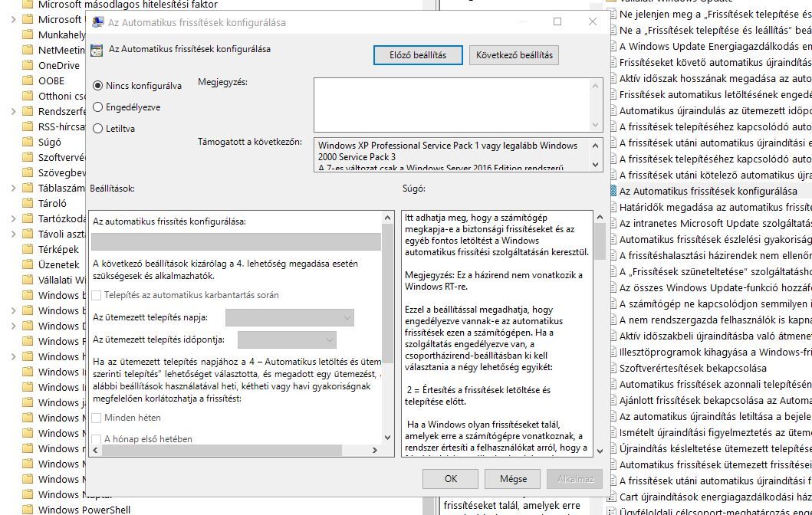Screen dimensions: 812x515
Task: Click in the Megjegyzés comment text box
Action: (453, 105)
